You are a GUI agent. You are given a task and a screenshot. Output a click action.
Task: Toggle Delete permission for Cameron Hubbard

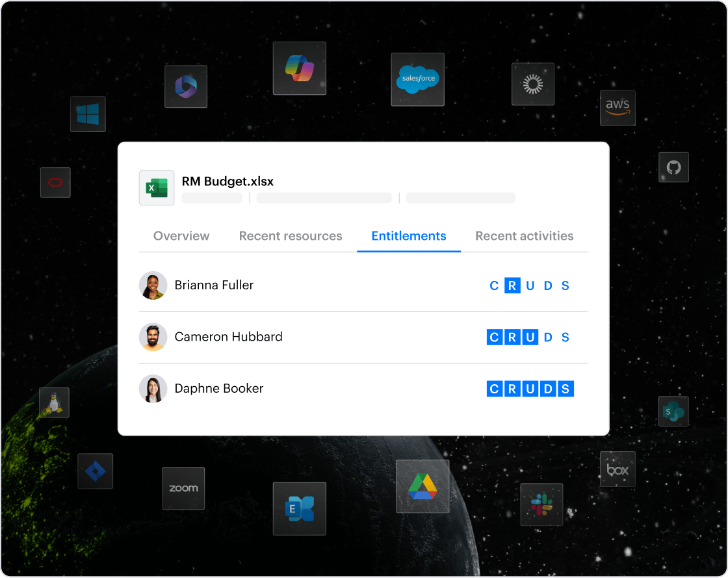pos(548,337)
